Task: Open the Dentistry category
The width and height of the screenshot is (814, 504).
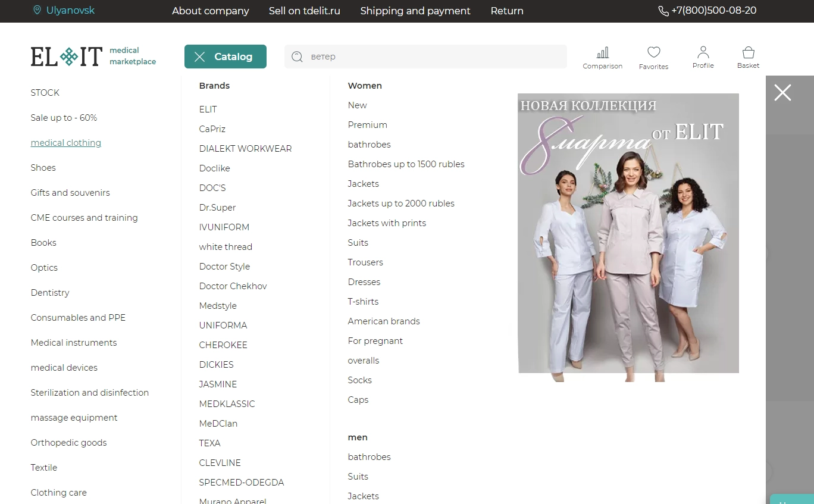Action: coord(50,293)
